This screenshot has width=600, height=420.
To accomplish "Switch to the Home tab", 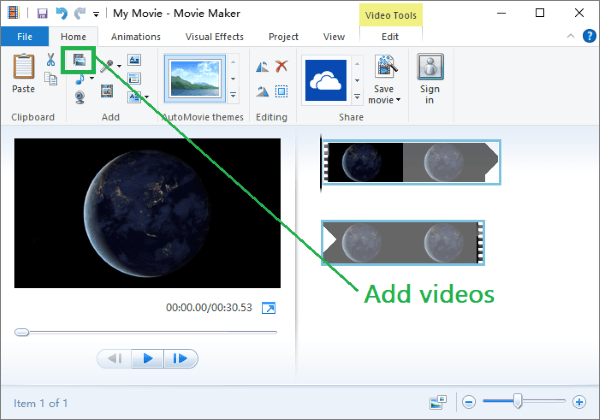I will point(73,37).
